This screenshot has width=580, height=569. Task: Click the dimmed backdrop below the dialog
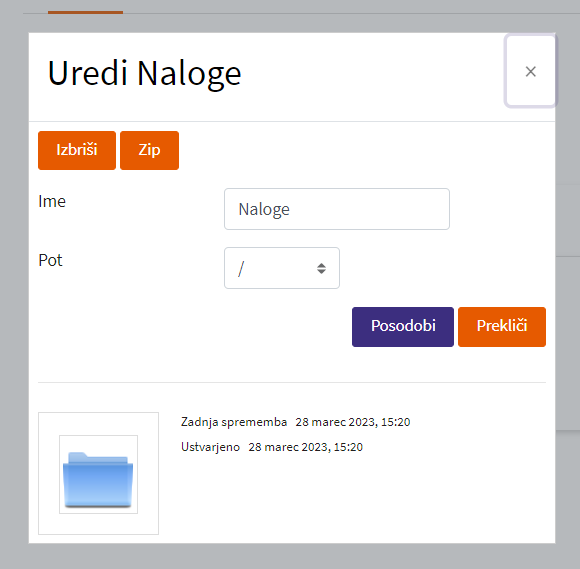pyautogui.click(x=290, y=556)
